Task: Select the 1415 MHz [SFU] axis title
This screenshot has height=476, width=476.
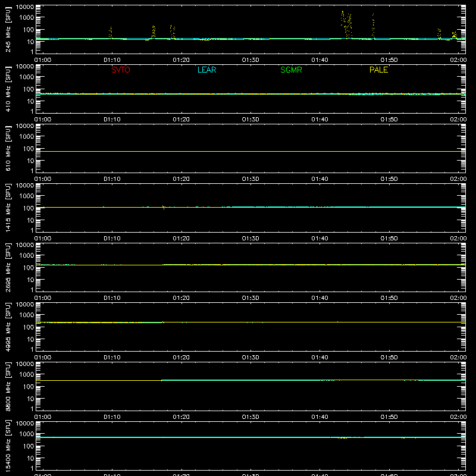Action: 8,208
